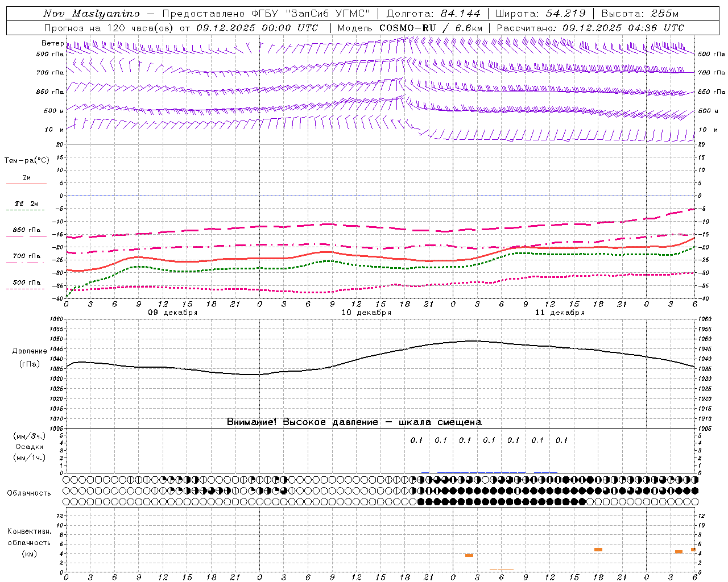Click the (гПа) unit under Давление
This screenshot has height=582, width=728.
[30, 364]
